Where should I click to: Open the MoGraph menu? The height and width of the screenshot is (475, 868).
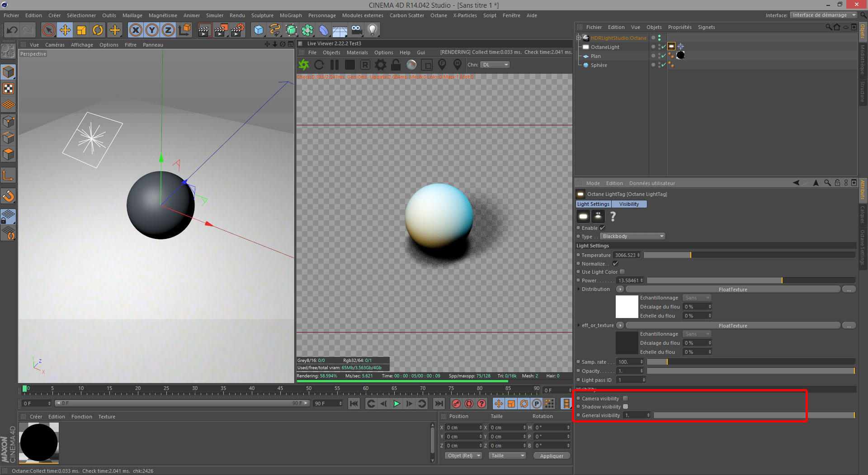291,15
